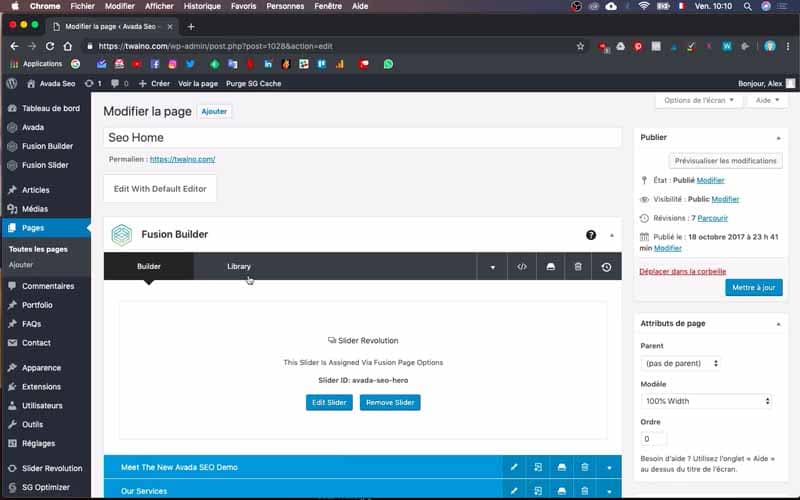Viewport: 800px width, 500px height.
Task: Open Fusion Slider in the sidebar
Action: [x=45, y=165]
